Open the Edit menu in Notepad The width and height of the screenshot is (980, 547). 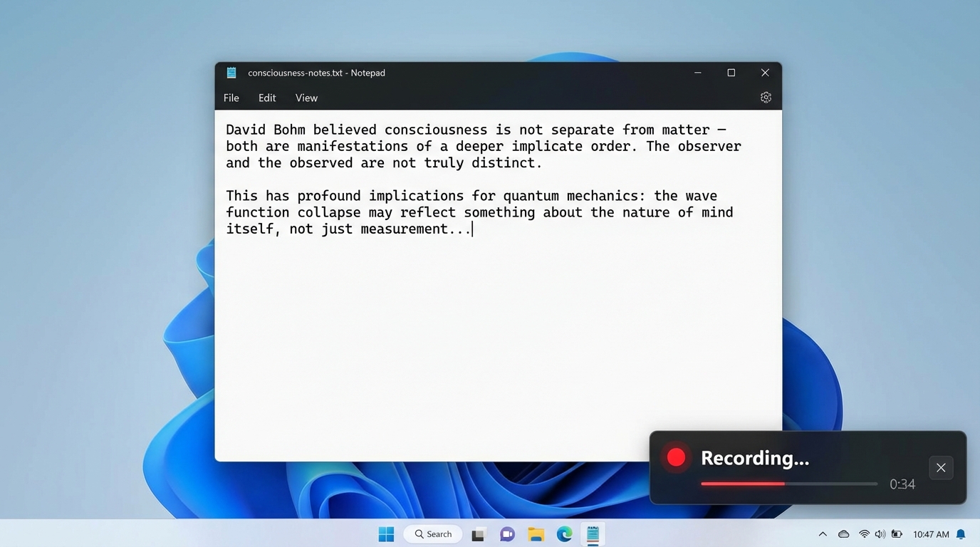267,98
